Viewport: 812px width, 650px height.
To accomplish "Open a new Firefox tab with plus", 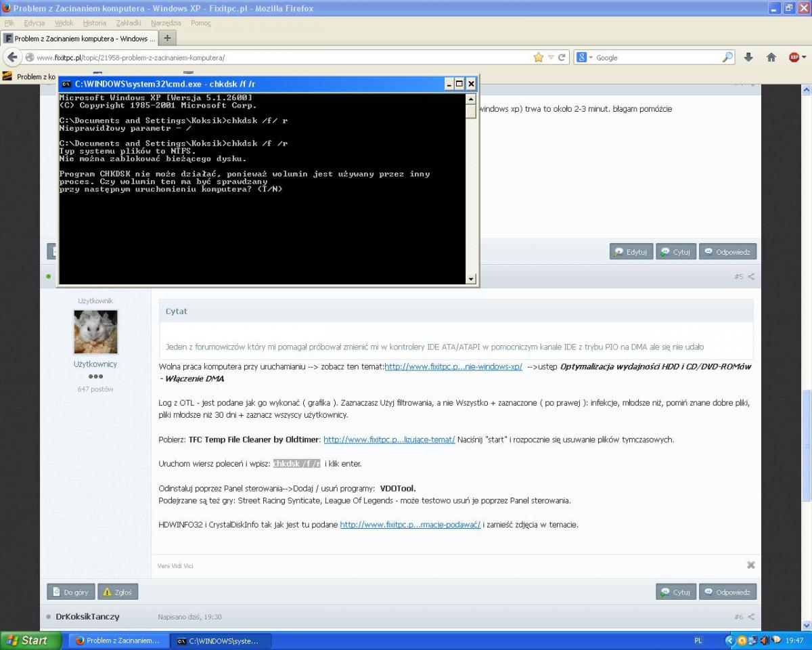I will [x=167, y=38].
